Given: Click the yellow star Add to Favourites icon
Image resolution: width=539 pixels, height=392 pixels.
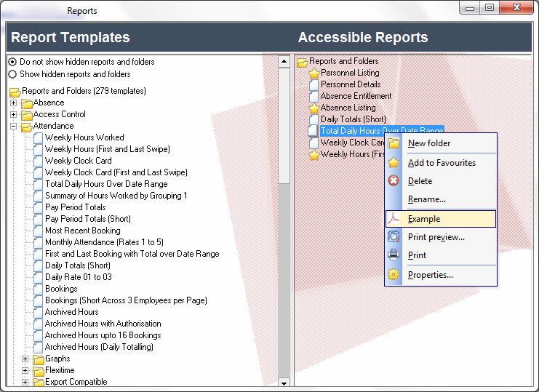Looking at the screenshot, I should pyautogui.click(x=394, y=163).
